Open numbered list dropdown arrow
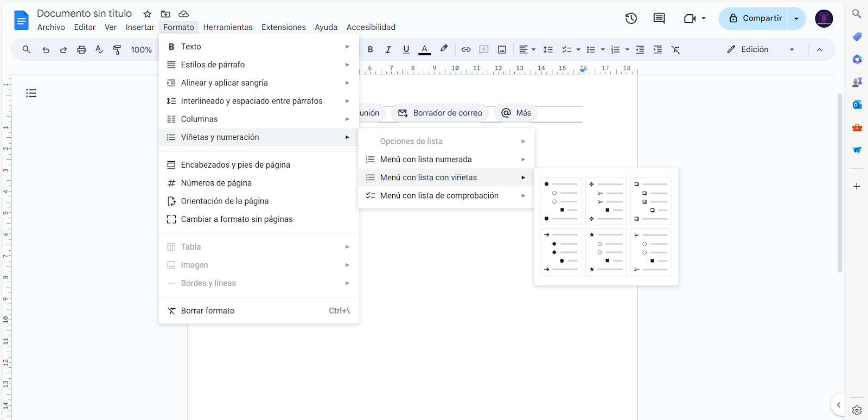Screen dimensions: 868x420 click(x=627, y=49)
